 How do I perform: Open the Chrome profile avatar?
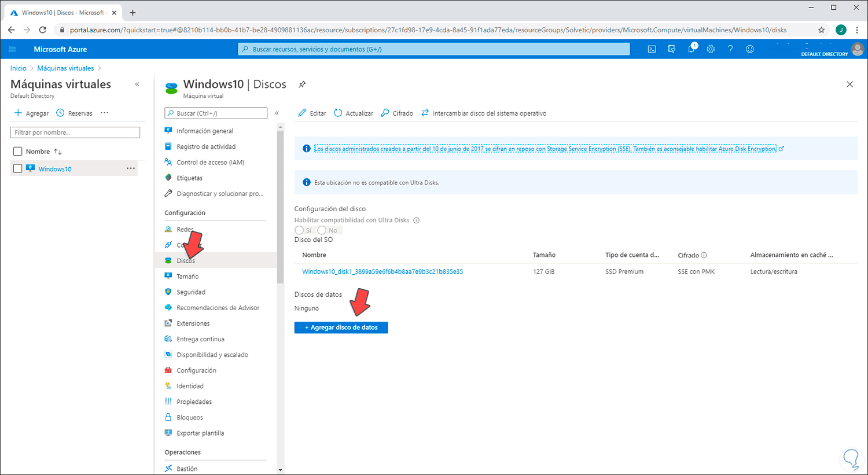click(841, 30)
